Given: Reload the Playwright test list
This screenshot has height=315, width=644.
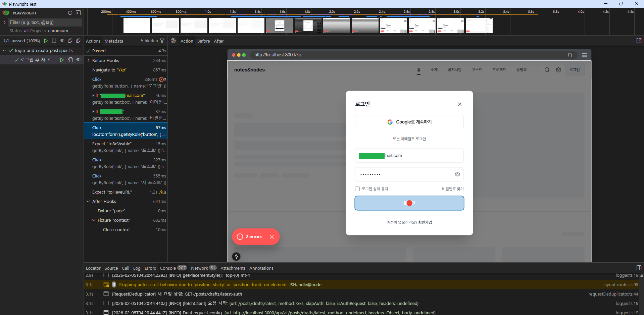Looking at the screenshot, I should (x=70, y=13).
